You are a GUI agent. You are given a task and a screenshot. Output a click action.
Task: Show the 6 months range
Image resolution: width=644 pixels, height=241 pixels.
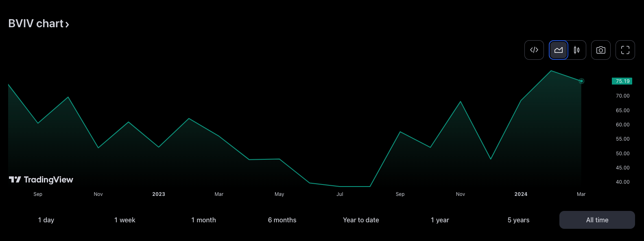(282, 220)
